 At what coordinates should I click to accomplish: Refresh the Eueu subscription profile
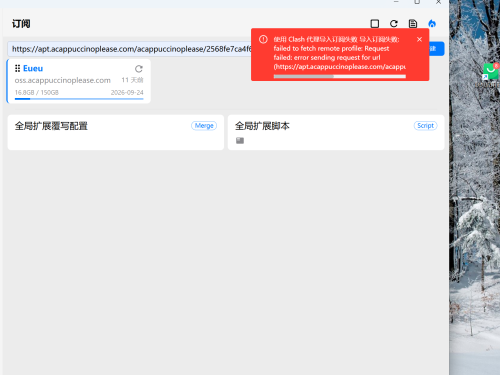[x=139, y=69]
